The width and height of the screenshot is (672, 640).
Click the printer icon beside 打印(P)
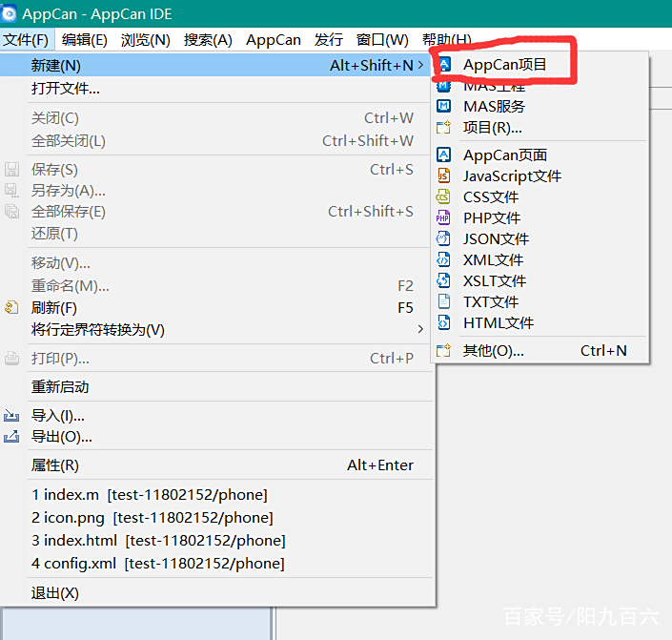(x=11, y=358)
